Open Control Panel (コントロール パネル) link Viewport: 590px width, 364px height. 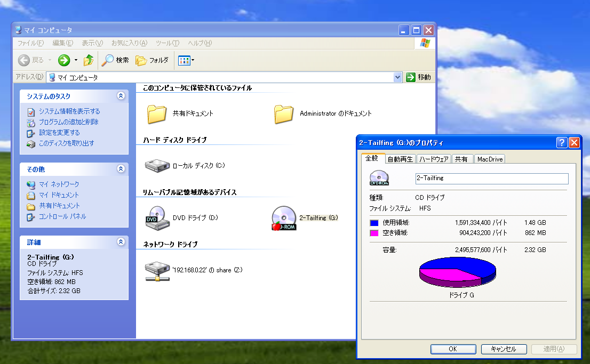[62, 216]
